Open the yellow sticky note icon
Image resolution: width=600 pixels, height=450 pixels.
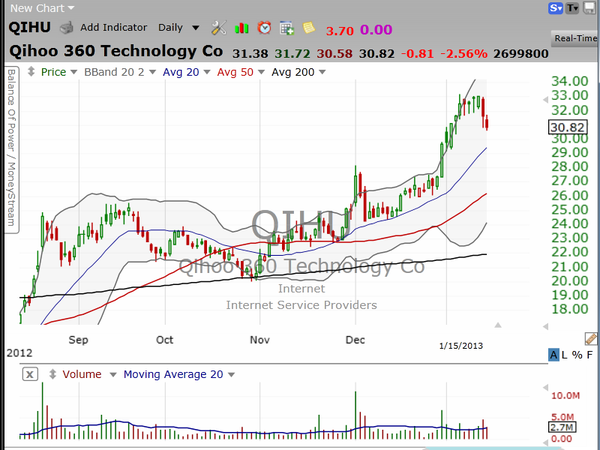(x=309, y=28)
